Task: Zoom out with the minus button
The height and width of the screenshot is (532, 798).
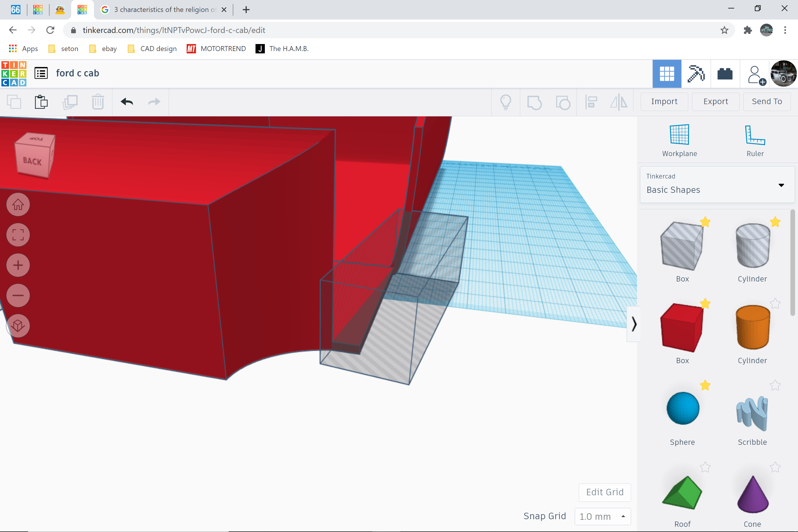Action: [18, 295]
